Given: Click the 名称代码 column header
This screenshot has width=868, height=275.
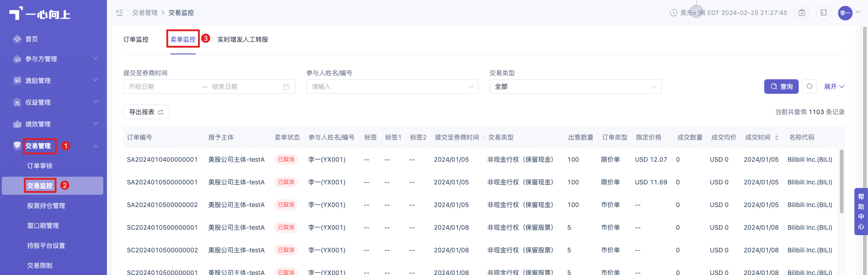Looking at the screenshot, I should point(802,137).
